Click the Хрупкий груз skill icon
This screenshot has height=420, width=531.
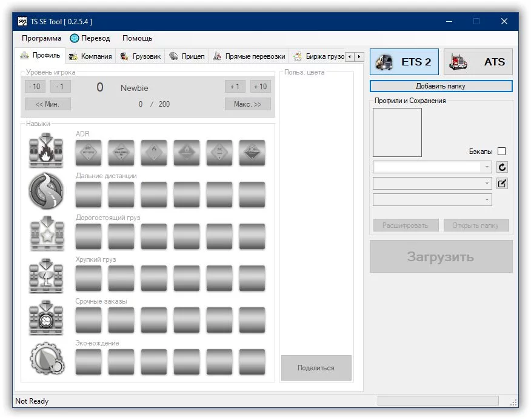pos(47,276)
